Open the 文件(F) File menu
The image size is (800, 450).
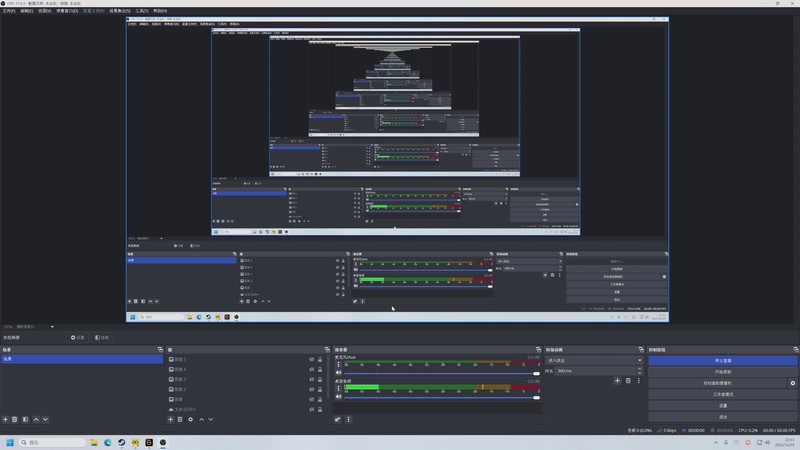coord(9,11)
